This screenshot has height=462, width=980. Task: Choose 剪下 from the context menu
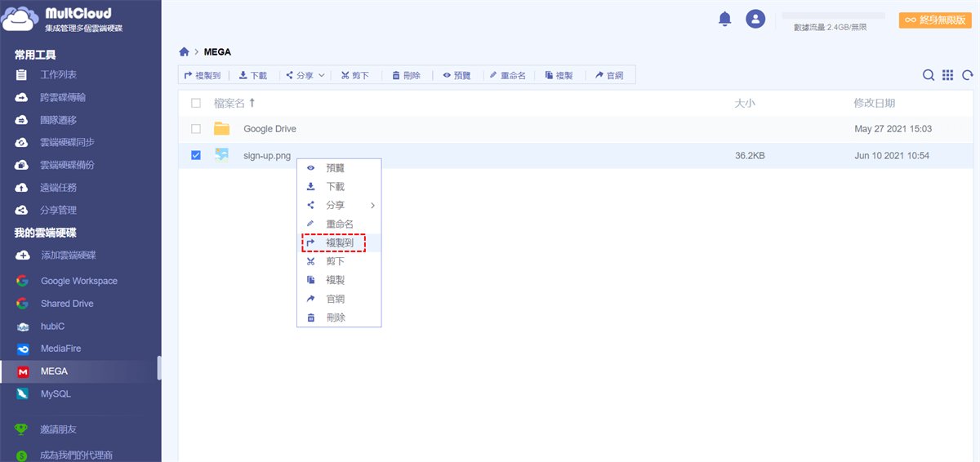(339, 261)
